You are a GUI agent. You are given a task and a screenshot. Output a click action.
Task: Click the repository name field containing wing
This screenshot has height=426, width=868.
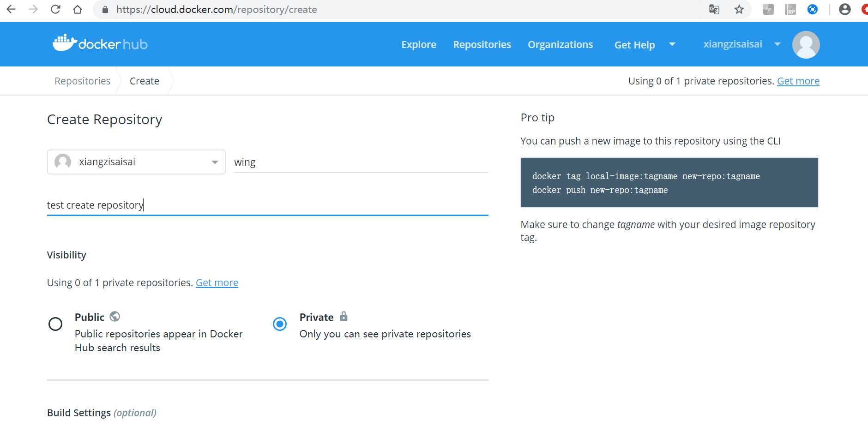(361, 162)
